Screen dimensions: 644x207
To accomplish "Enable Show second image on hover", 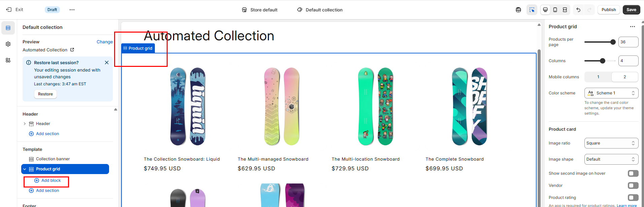I will (633, 173).
